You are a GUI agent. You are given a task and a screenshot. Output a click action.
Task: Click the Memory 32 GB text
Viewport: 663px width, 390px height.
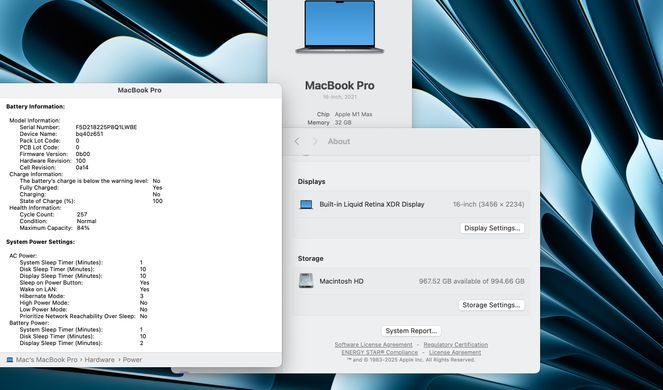pyautogui.click(x=329, y=122)
